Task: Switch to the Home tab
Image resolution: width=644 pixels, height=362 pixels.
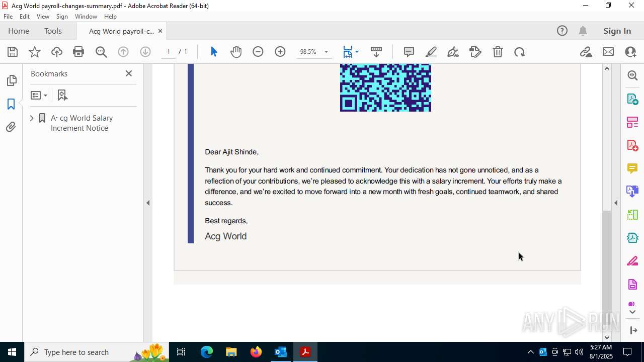Action: (x=19, y=31)
